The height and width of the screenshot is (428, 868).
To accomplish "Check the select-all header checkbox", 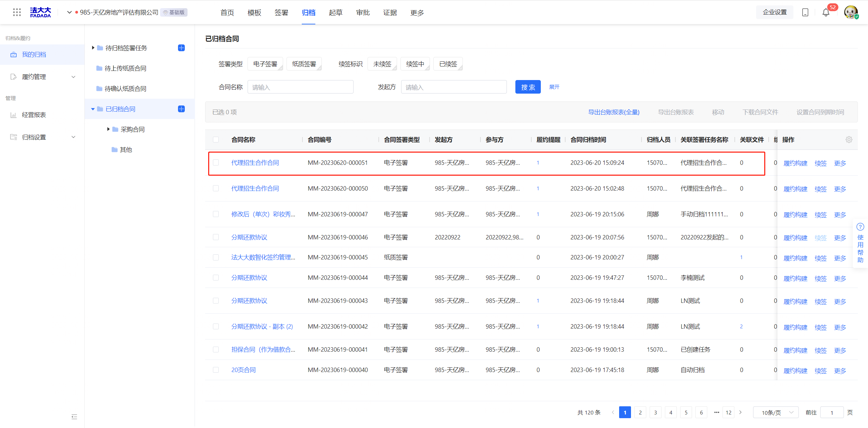I will [x=216, y=140].
